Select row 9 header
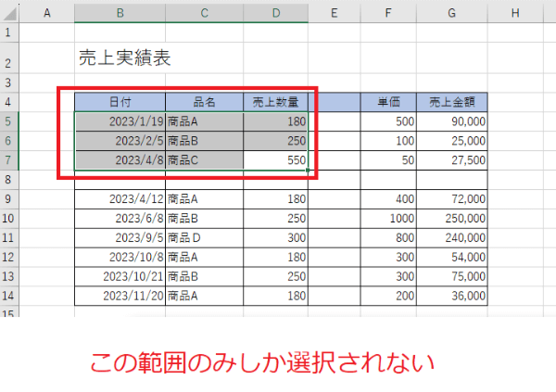 point(9,199)
